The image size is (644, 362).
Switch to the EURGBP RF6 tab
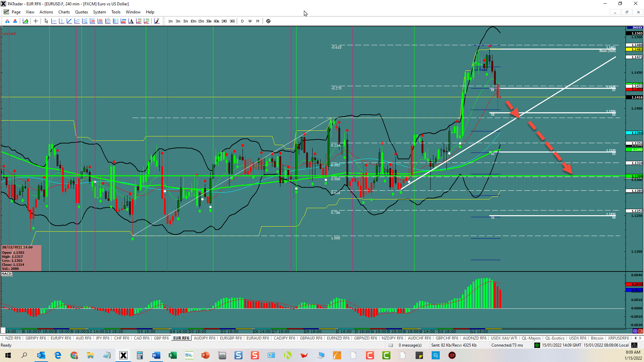231,338
